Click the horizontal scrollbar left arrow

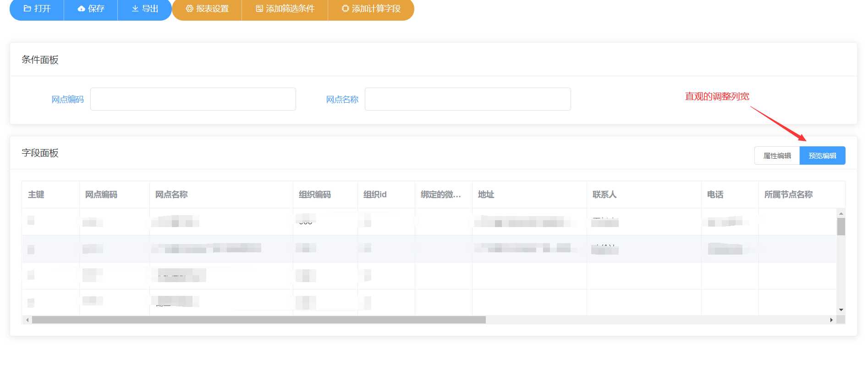click(x=27, y=320)
